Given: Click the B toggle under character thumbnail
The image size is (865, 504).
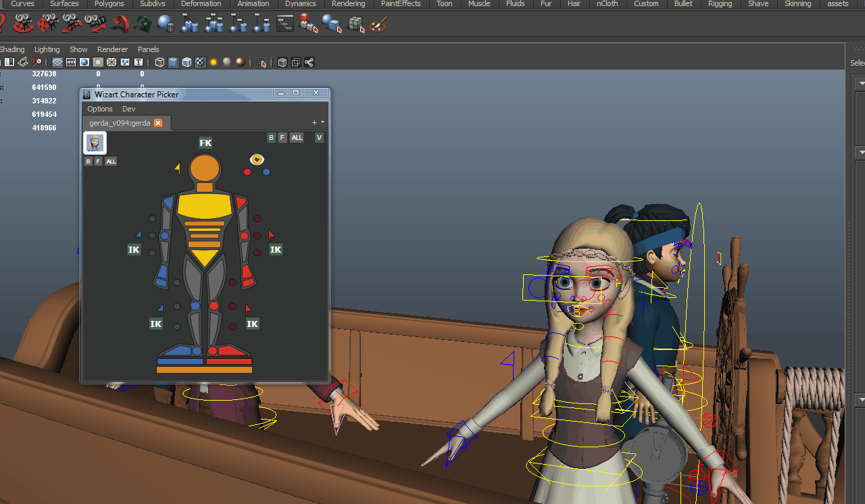Looking at the screenshot, I should [88, 161].
